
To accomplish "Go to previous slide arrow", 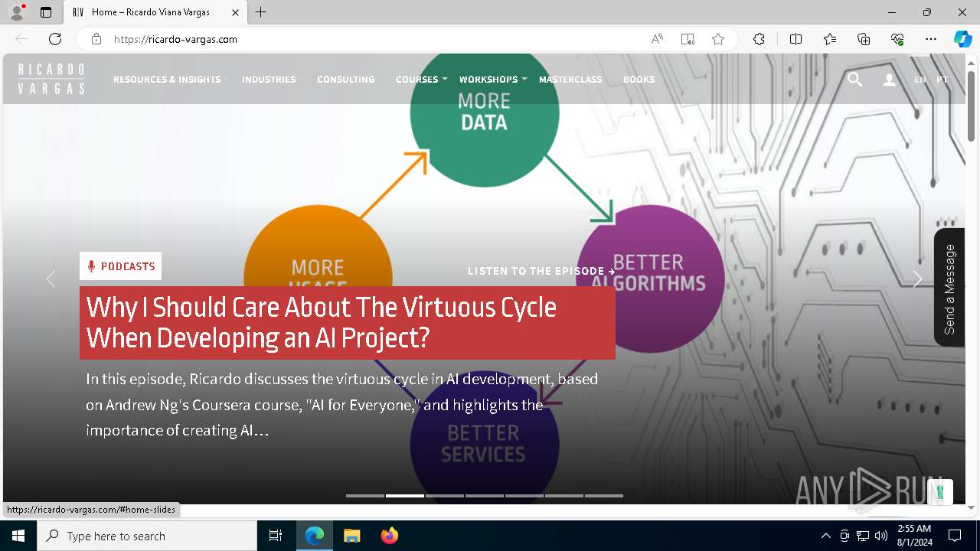I will [51, 279].
